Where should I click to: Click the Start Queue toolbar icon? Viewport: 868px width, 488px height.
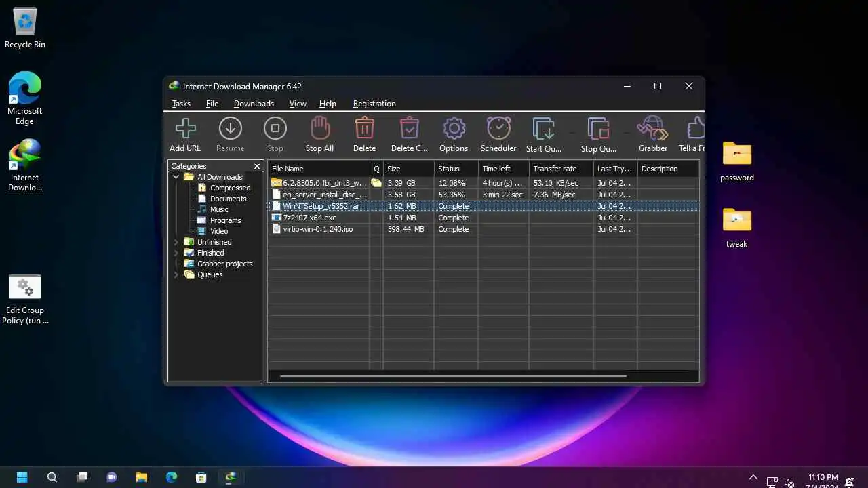coord(544,128)
